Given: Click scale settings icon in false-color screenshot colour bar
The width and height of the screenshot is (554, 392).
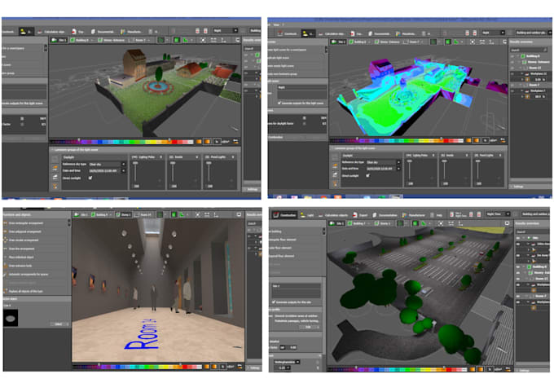Looking at the screenshot, I should 503,140.
